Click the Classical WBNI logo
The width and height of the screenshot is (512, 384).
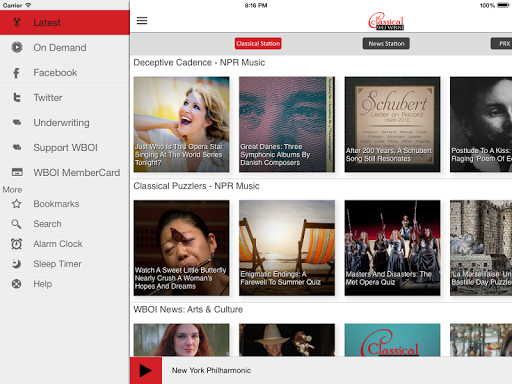386,21
